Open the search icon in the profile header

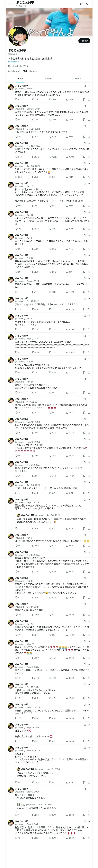88,4
